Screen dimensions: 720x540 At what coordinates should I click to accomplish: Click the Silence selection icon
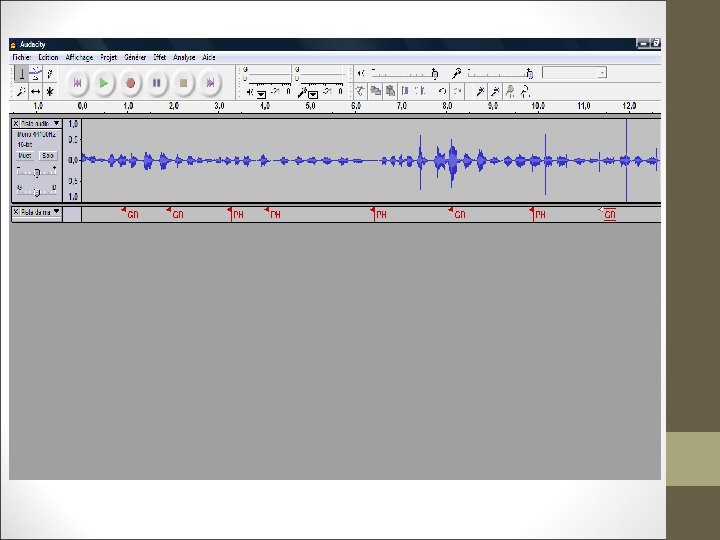420,91
